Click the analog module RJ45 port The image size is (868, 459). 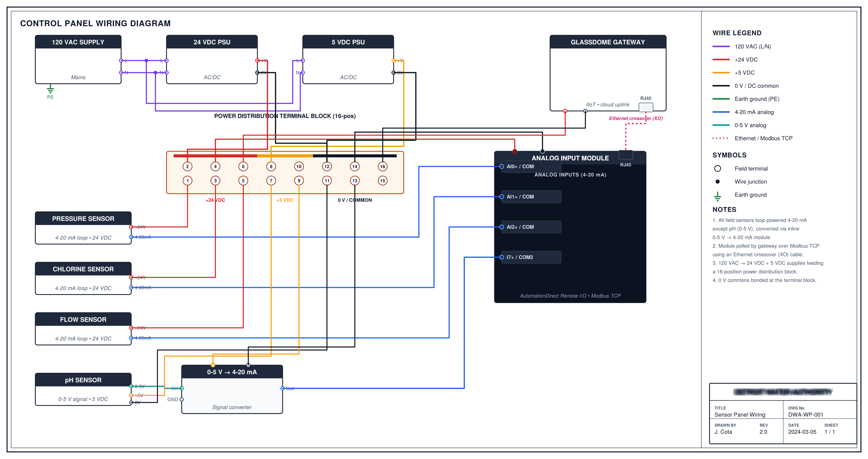tap(625, 155)
